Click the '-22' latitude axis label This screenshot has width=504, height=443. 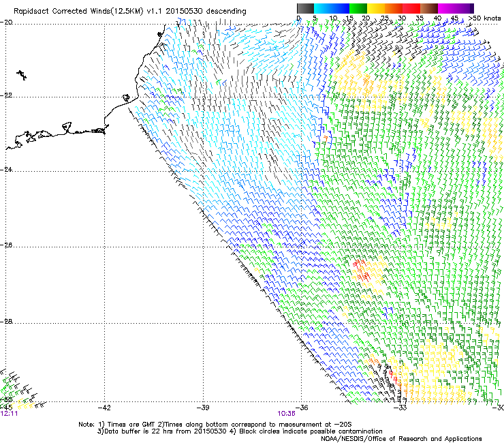pos(6,95)
